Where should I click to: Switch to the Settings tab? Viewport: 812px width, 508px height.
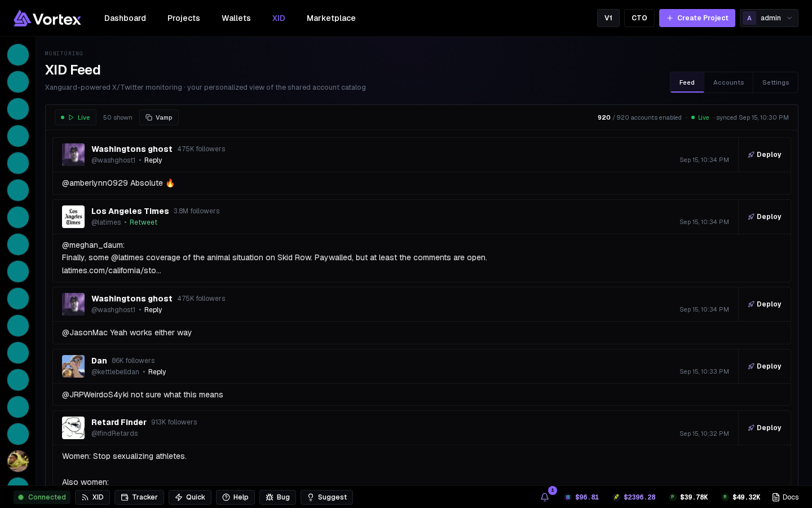tap(776, 82)
